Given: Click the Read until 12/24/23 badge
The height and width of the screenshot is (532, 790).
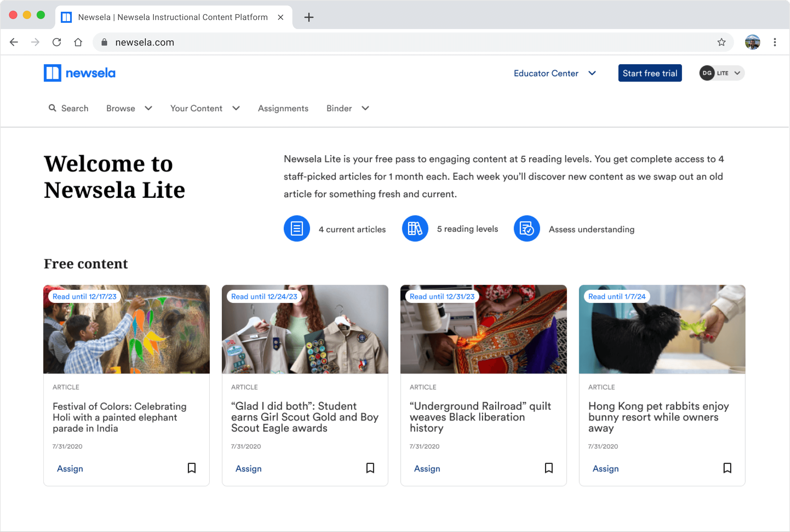Looking at the screenshot, I should pyautogui.click(x=264, y=296).
